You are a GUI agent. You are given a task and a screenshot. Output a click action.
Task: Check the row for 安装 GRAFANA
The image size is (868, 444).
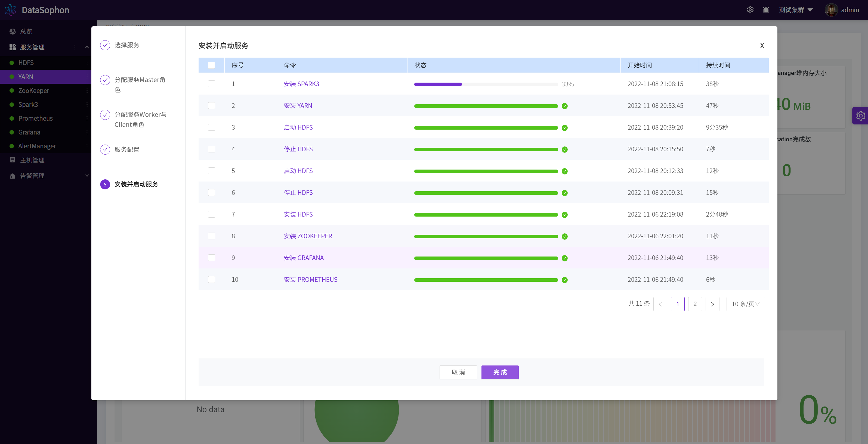click(211, 258)
